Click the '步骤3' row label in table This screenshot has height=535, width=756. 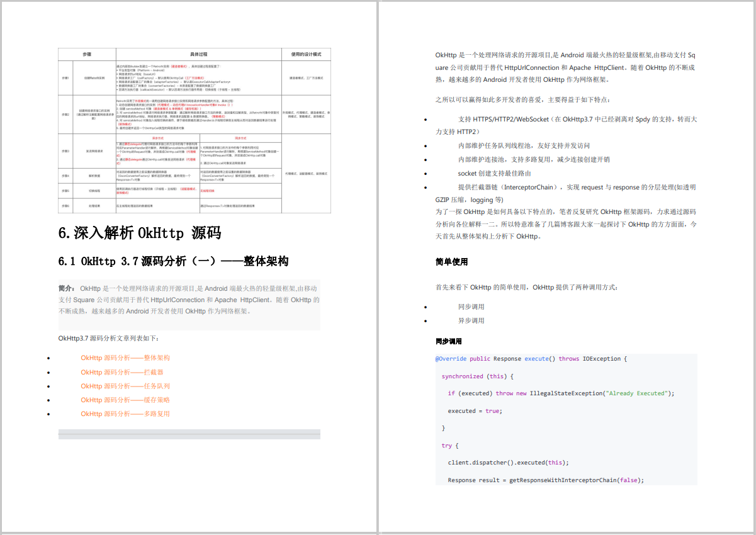(x=65, y=151)
